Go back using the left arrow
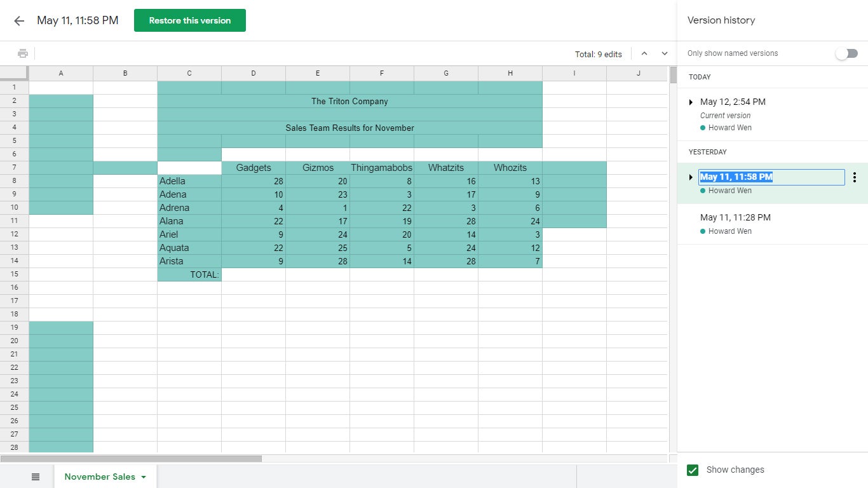This screenshot has height=488, width=868. point(19,20)
